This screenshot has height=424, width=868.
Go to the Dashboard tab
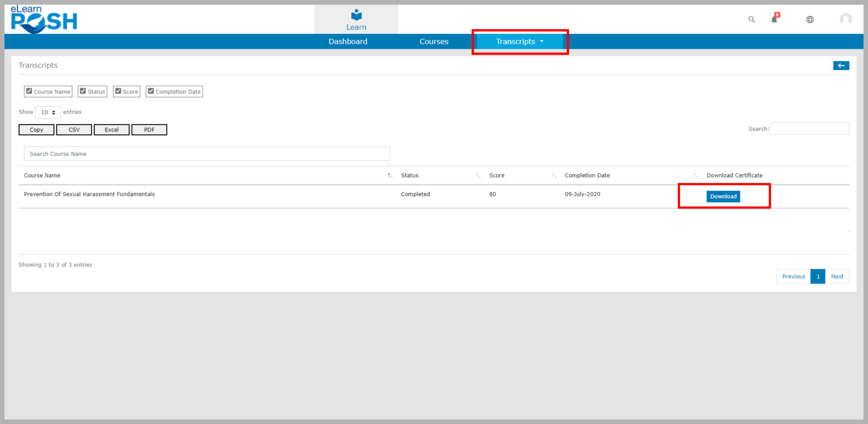point(348,42)
